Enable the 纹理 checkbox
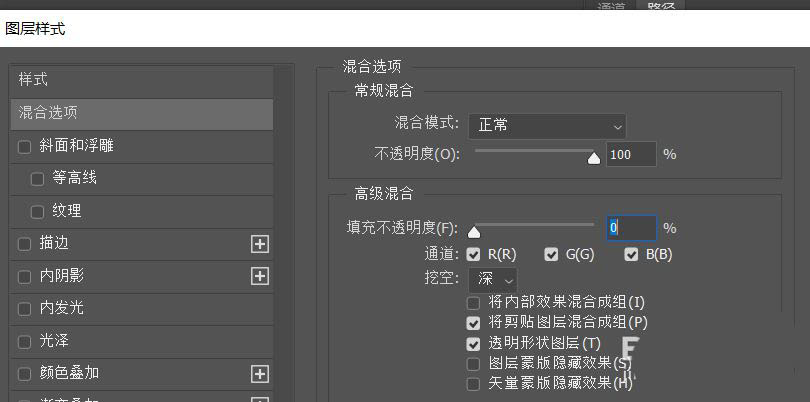Image resolution: width=810 pixels, height=402 pixels. (37, 212)
